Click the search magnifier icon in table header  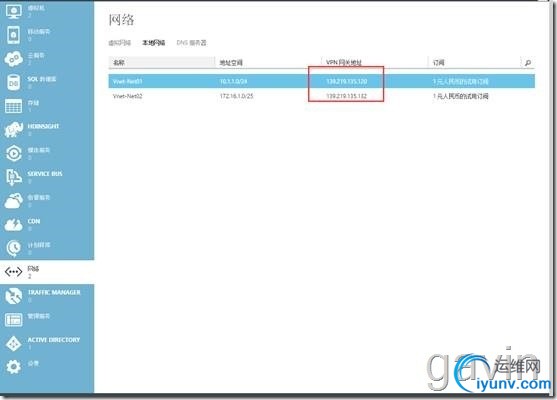528,63
